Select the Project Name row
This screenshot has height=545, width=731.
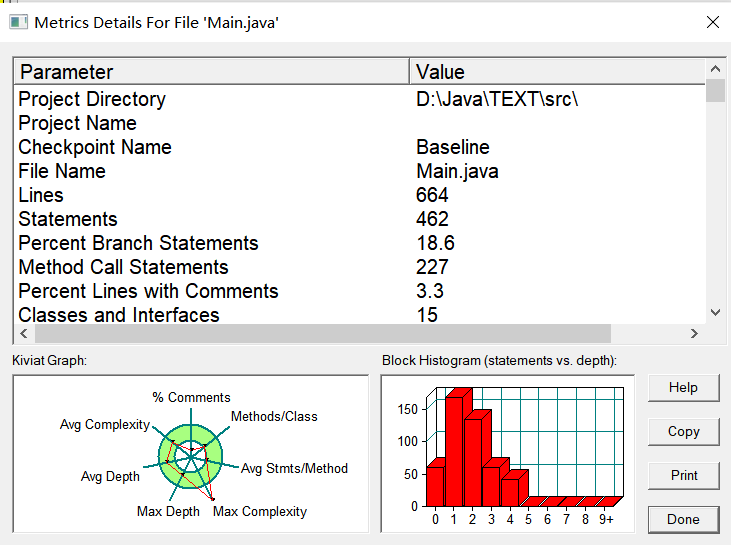point(360,123)
